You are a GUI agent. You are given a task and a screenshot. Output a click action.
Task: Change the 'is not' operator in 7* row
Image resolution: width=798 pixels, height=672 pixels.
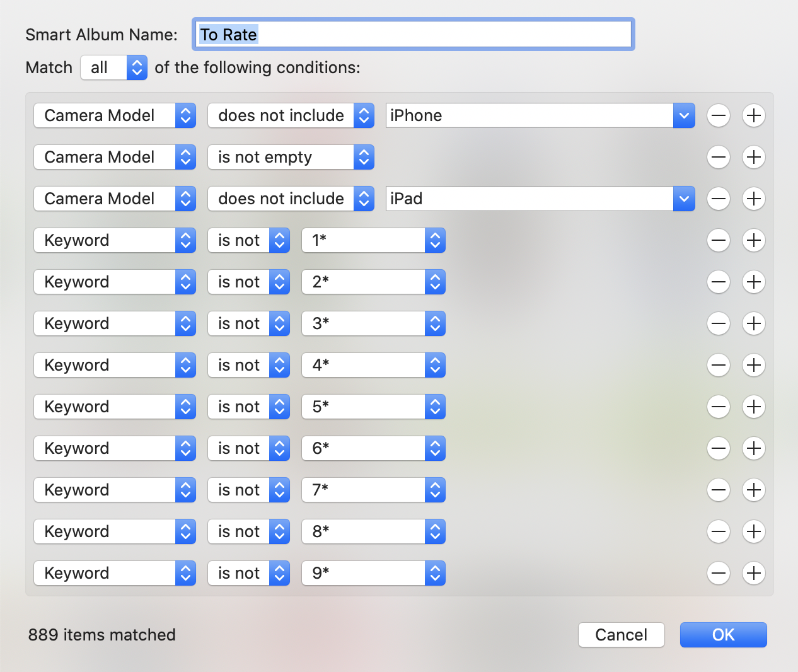[248, 490]
